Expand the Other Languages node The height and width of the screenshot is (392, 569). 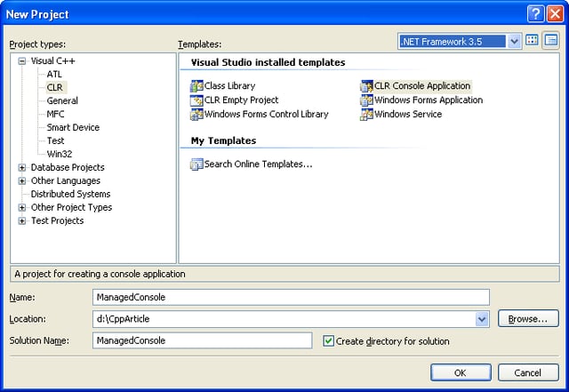point(22,180)
